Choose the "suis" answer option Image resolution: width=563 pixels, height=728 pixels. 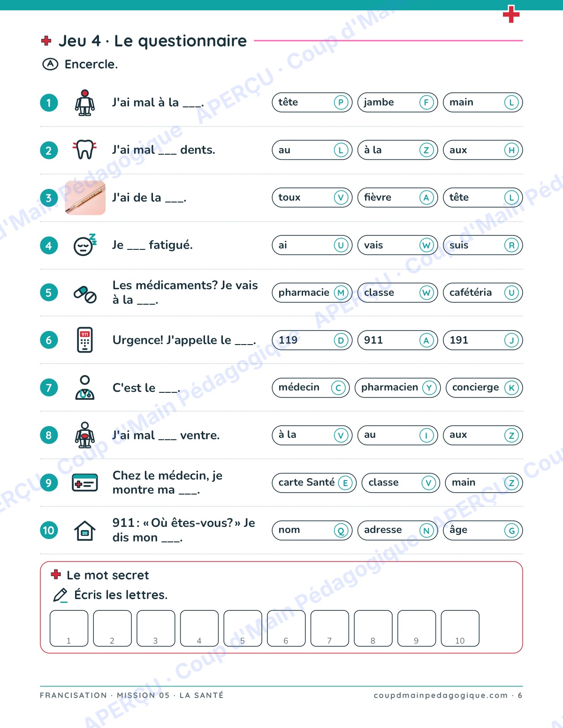point(483,245)
